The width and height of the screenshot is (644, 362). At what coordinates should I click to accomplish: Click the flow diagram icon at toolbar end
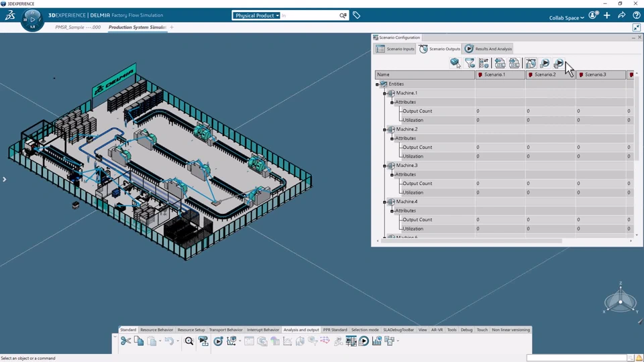click(389, 341)
